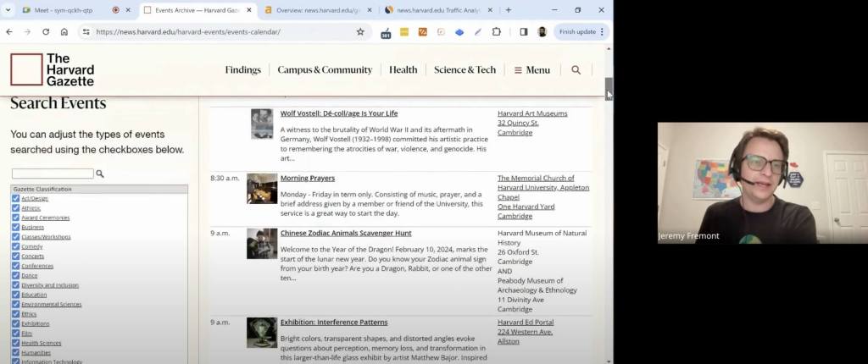Open the Extensions puzzle piece menu

coord(497,32)
